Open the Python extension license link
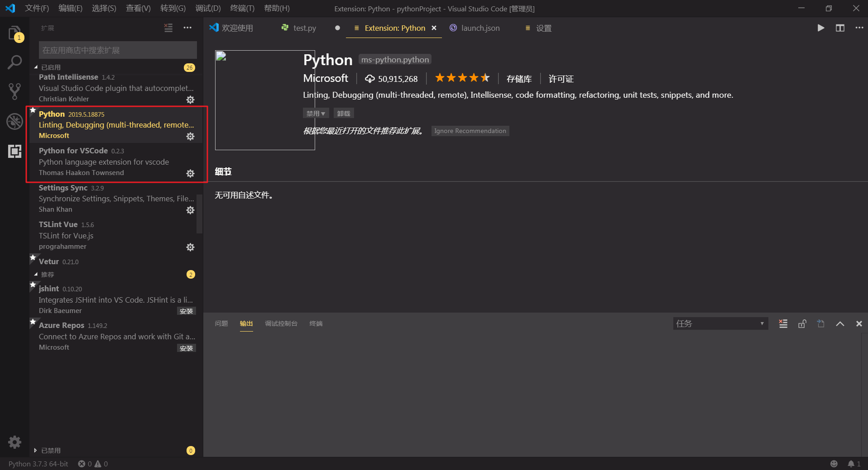This screenshot has height=470, width=868. (x=561, y=79)
